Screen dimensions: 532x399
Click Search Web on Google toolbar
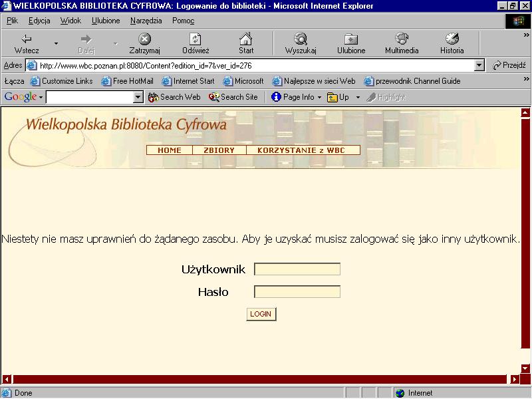[x=174, y=97]
